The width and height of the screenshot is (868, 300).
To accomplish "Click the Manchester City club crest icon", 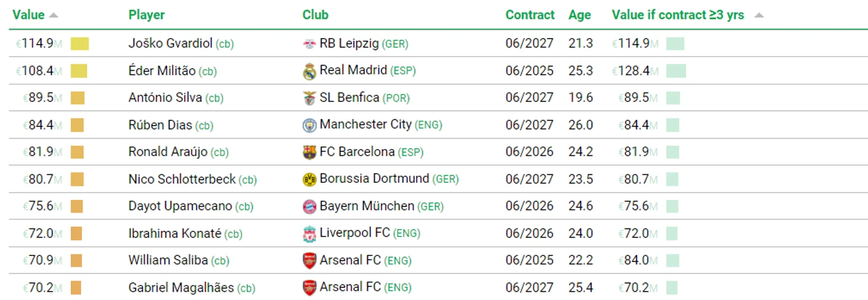I will click(x=309, y=125).
